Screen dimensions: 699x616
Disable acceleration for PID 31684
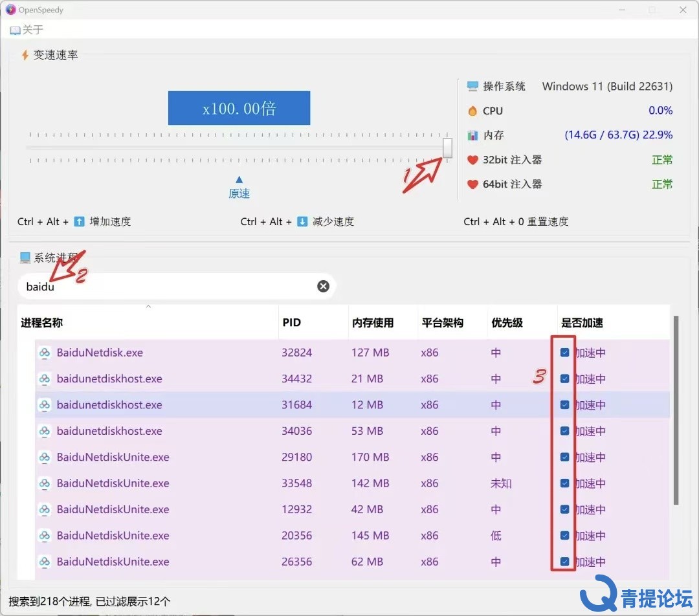coord(565,404)
